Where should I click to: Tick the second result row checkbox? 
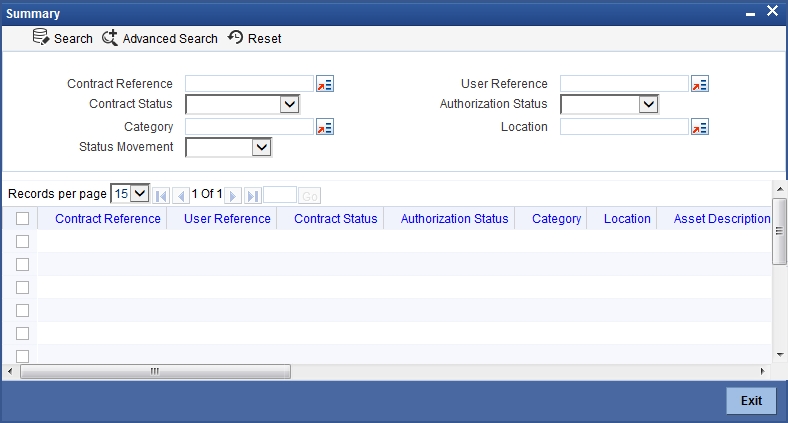23,264
